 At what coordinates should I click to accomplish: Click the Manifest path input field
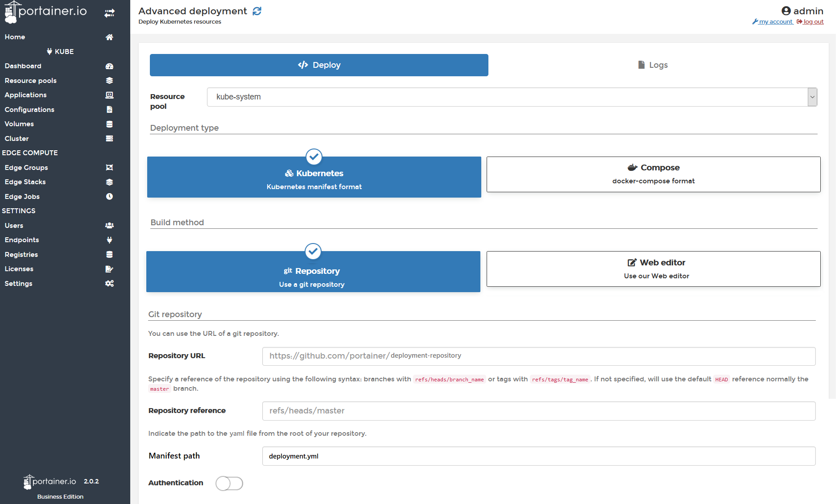tap(539, 456)
